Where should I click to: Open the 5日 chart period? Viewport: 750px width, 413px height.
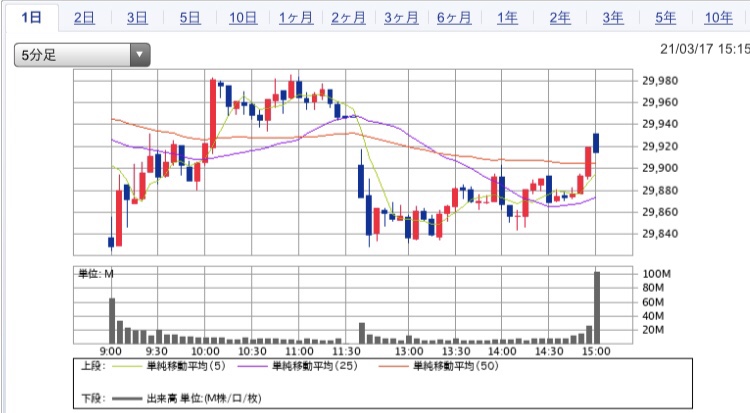coord(190,18)
